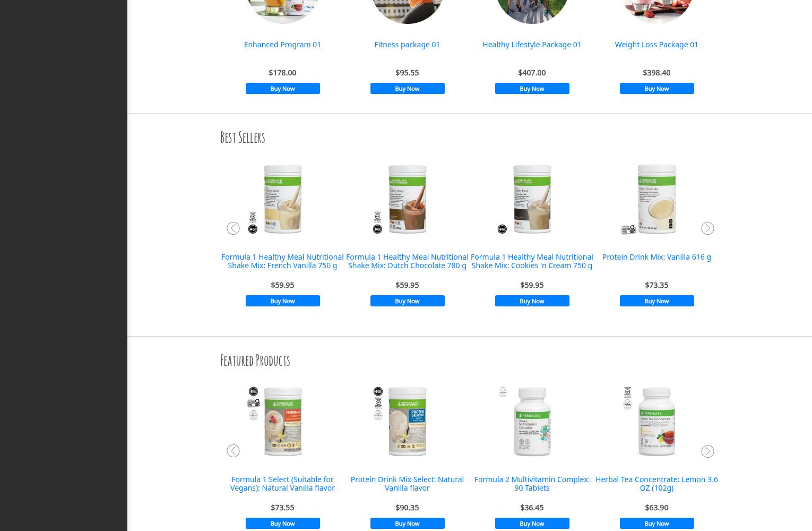This screenshot has width=812, height=531.
Task: Open Dutch Chocolate shake product image
Action: [407, 199]
